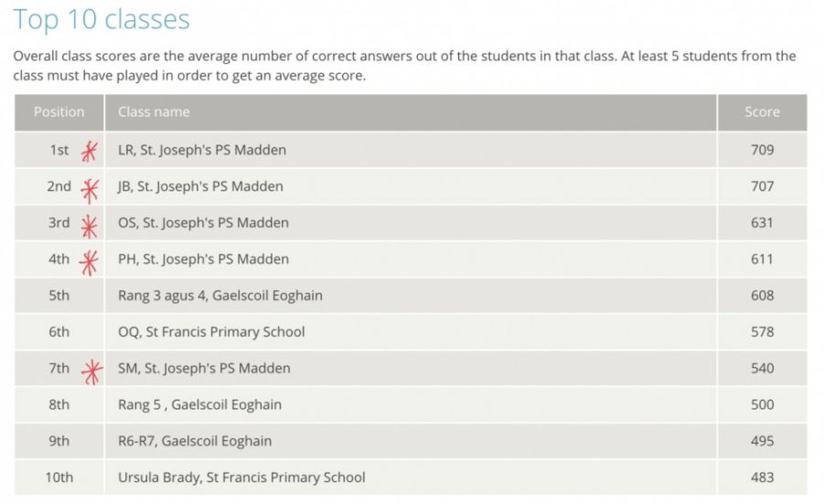Click the Score column header
824x504 pixels.
coord(762,113)
